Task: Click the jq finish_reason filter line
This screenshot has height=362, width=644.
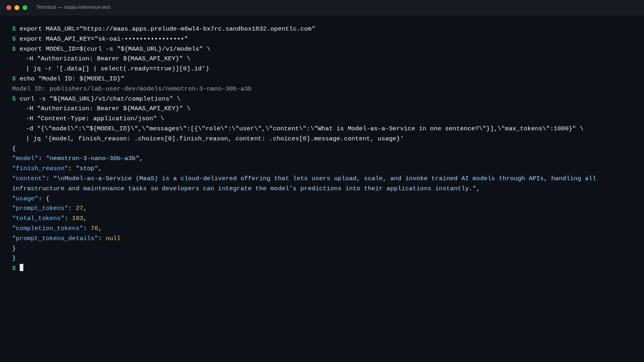Action: 215,139
